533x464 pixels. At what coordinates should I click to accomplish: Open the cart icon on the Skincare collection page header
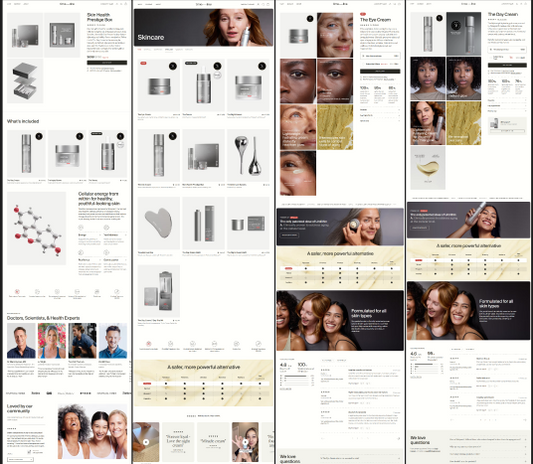(x=268, y=4)
